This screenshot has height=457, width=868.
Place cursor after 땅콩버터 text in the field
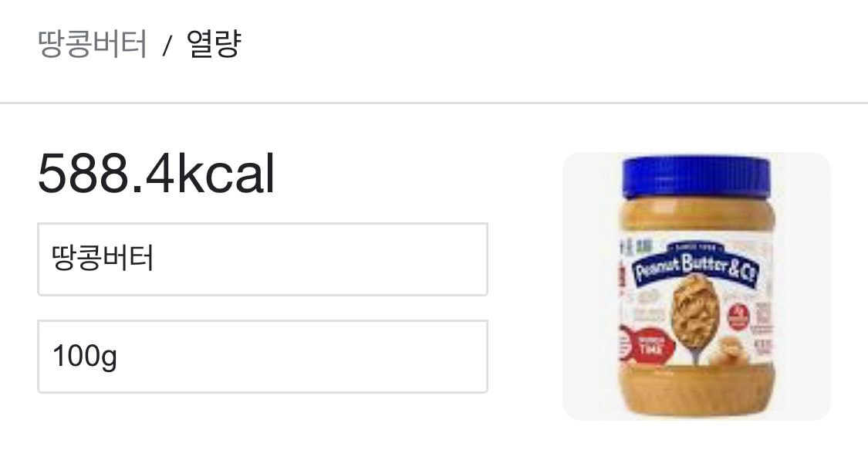click(155, 259)
